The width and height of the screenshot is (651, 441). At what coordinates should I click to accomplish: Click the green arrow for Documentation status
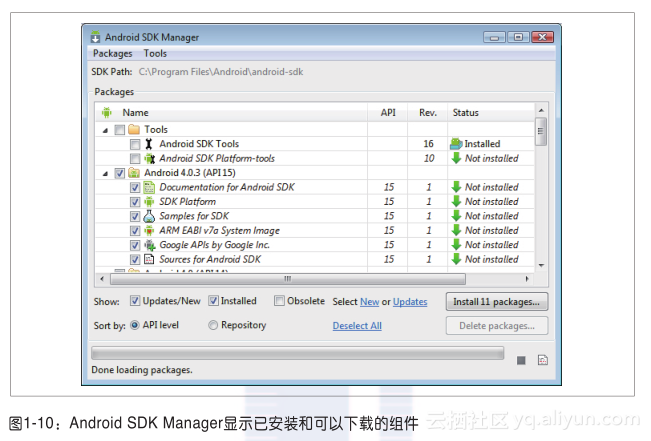click(456, 187)
